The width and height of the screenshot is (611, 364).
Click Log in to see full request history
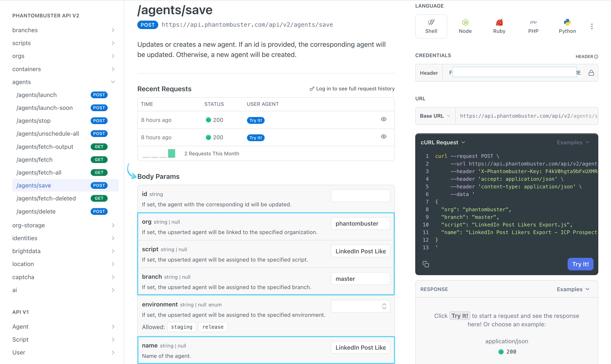coord(355,88)
